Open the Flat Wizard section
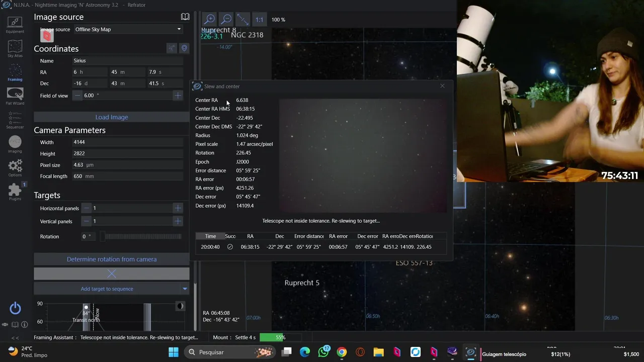The height and width of the screenshot is (362, 644). click(x=15, y=96)
